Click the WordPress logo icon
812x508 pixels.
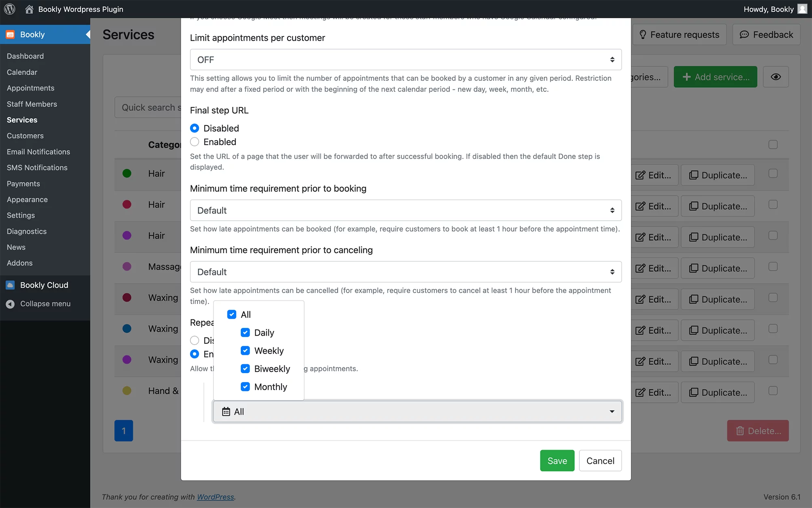pos(10,9)
